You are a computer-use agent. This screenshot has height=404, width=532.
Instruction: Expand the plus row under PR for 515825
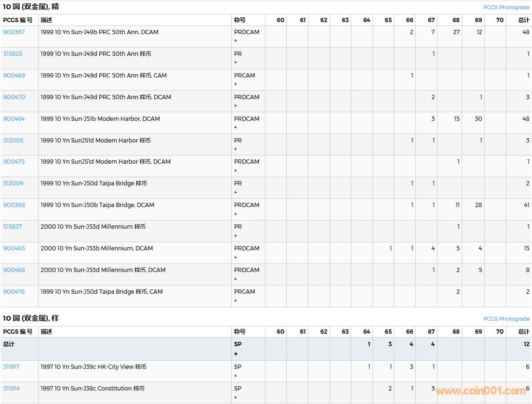[236, 63]
